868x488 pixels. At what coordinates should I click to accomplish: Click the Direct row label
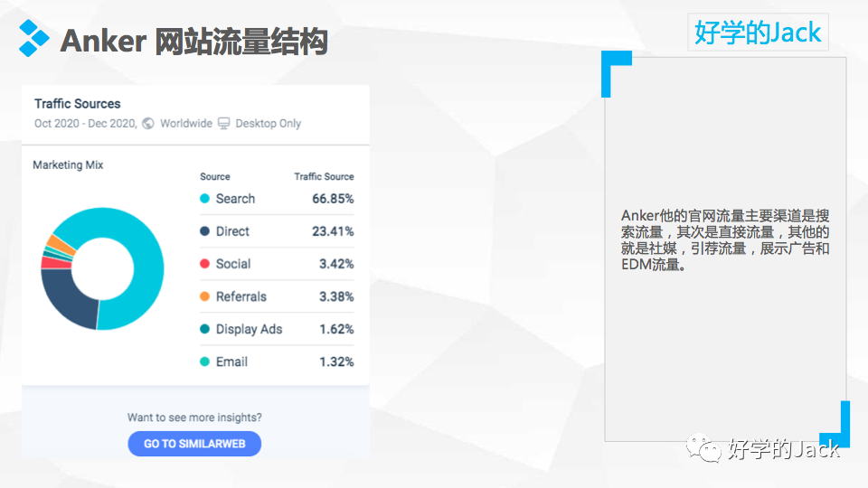(x=232, y=231)
